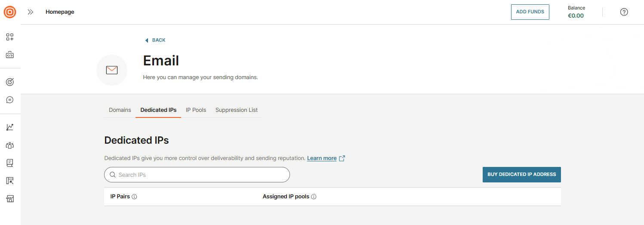This screenshot has height=225, width=644.
Task: Open the analytics line chart icon
Action: tap(10, 127)
